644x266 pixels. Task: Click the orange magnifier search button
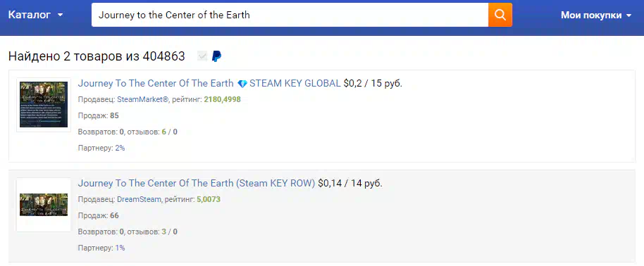pos(500,15)
